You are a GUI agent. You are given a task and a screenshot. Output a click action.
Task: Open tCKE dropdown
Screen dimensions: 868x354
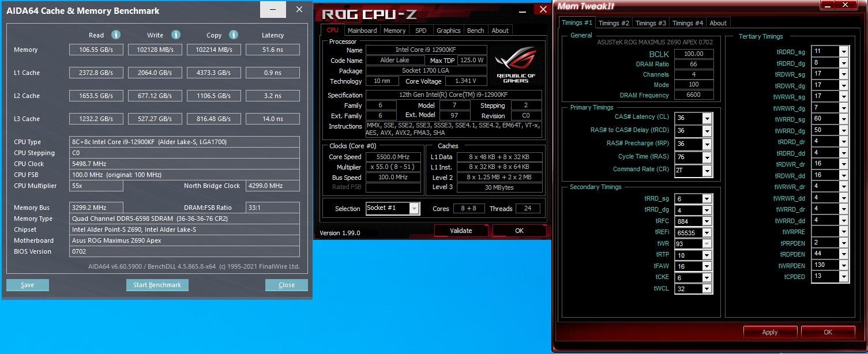point(707,278)
